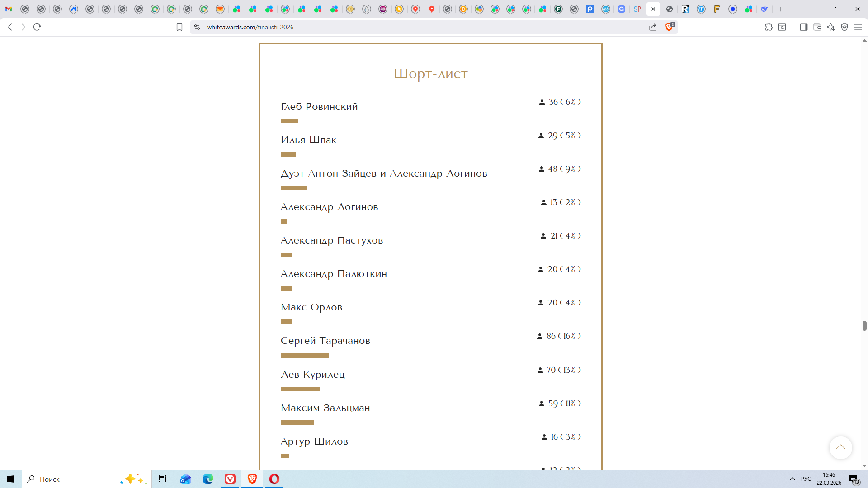Reload the current page
Viewport: 868px width, 488px height.
pos(37,27)
